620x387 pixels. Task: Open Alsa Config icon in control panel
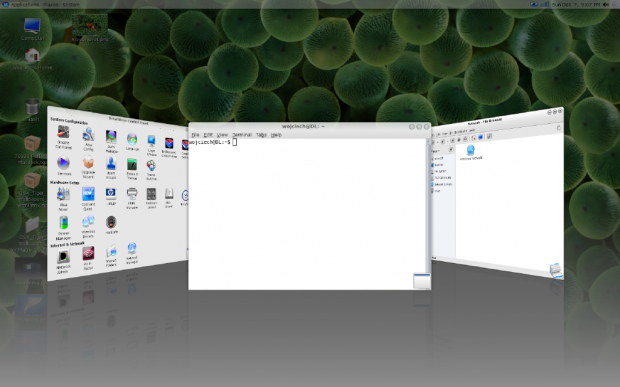(x=88, y=139)
